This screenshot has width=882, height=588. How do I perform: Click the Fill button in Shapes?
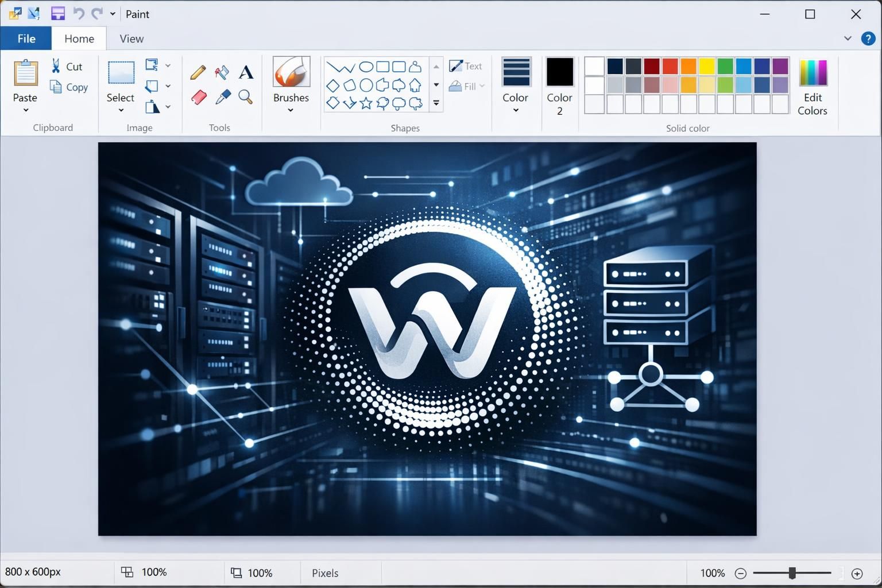coord(467,86)
